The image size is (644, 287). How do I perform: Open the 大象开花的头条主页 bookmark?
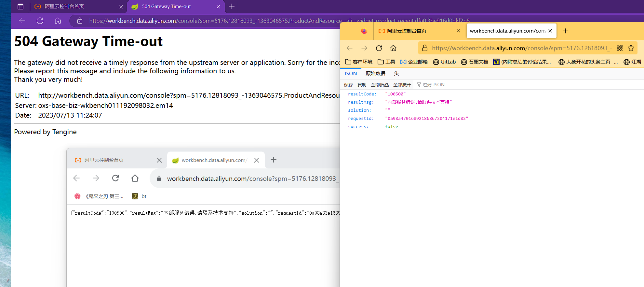588,62
